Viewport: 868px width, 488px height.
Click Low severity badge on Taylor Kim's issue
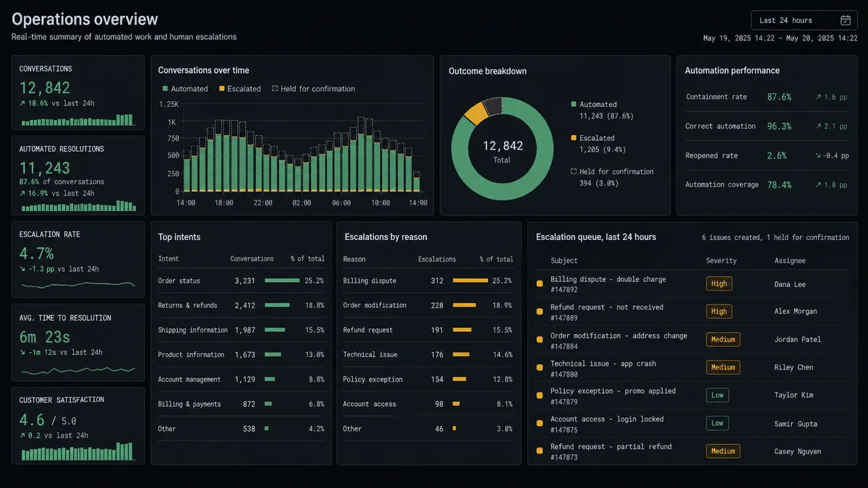pos(718,395)
